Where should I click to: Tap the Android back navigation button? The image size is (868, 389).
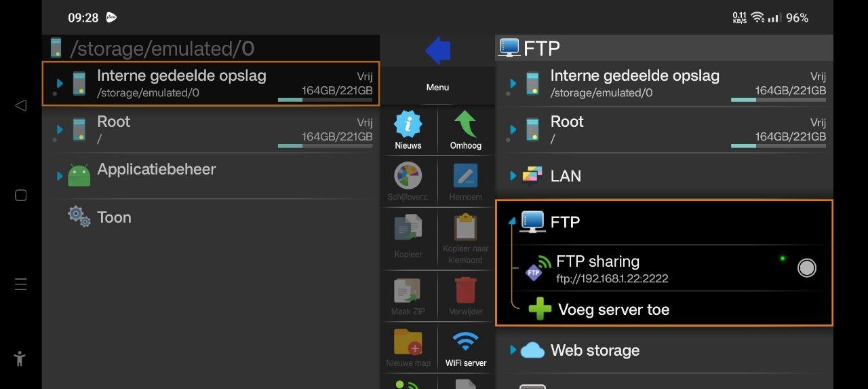pos(21,105)
